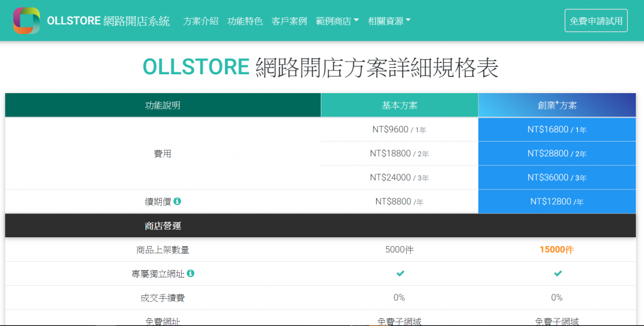644x326 pixels.
Task: Click the 功能說明 column header
Action: 163,105
